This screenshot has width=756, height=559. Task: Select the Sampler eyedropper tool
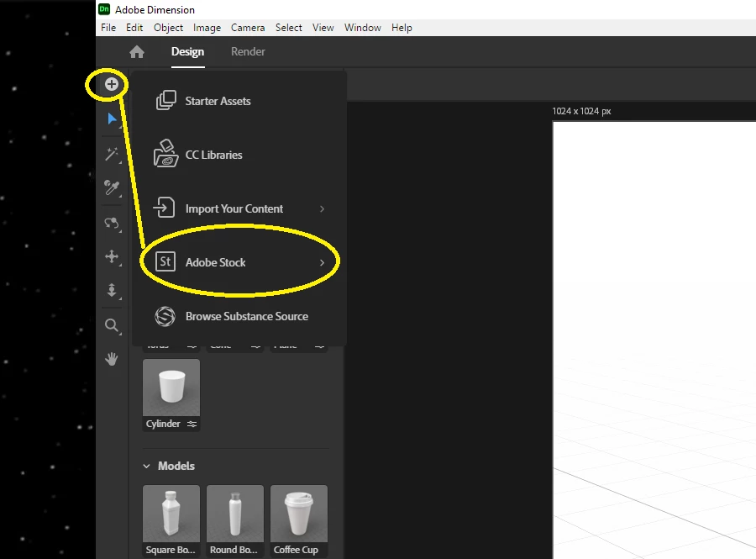pos(112,187)
